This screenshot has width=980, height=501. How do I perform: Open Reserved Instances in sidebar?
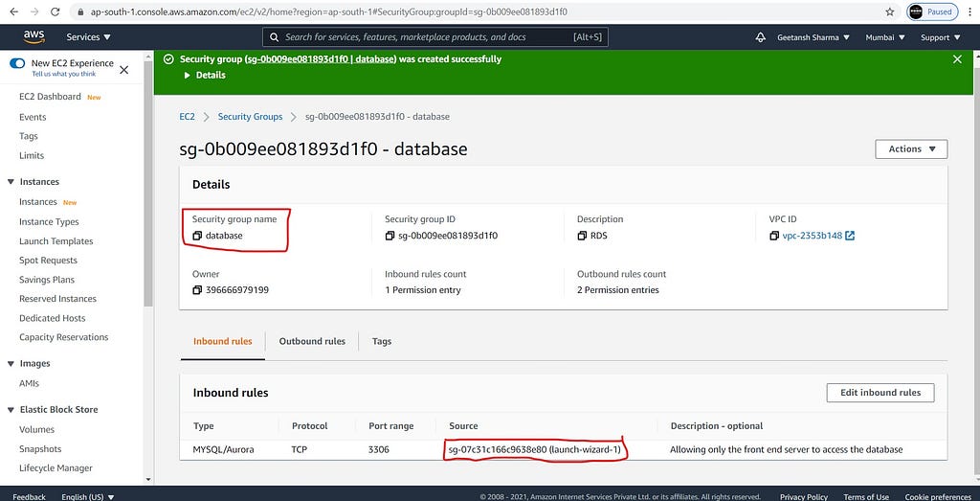57,299
